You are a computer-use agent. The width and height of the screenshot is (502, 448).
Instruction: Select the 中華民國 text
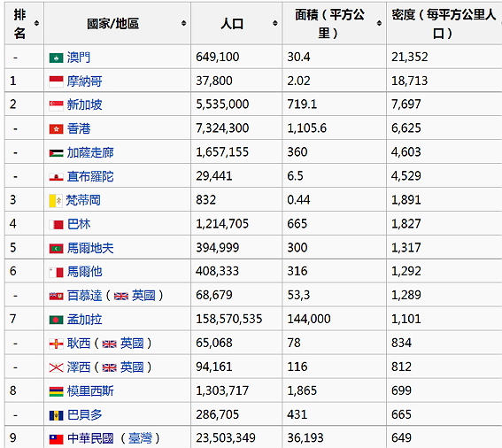90,438
